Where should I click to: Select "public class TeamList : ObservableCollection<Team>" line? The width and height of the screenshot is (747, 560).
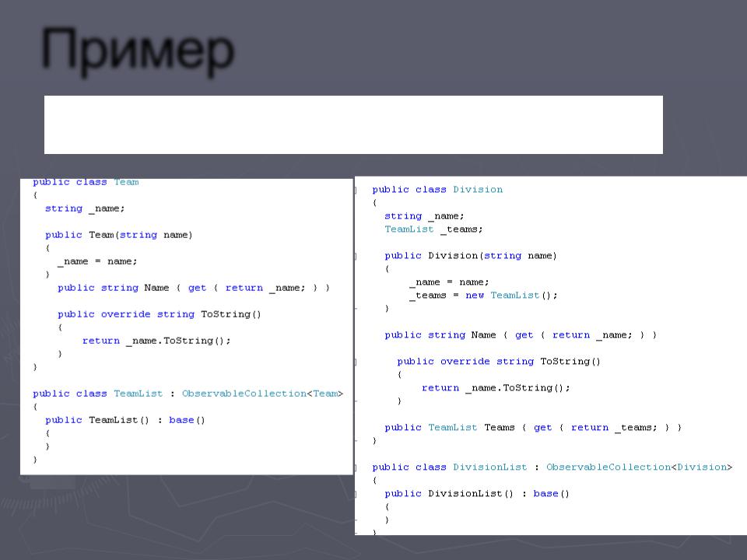click(x=188, y=394)
